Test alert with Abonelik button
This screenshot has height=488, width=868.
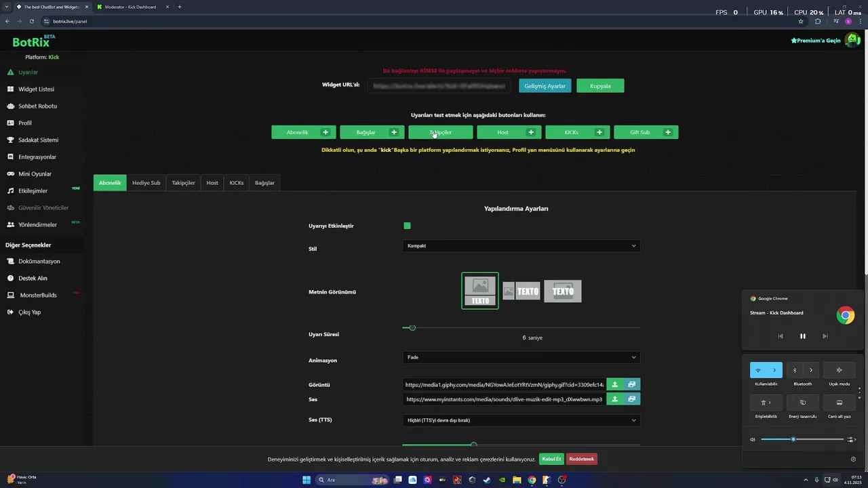click(304, 132)
